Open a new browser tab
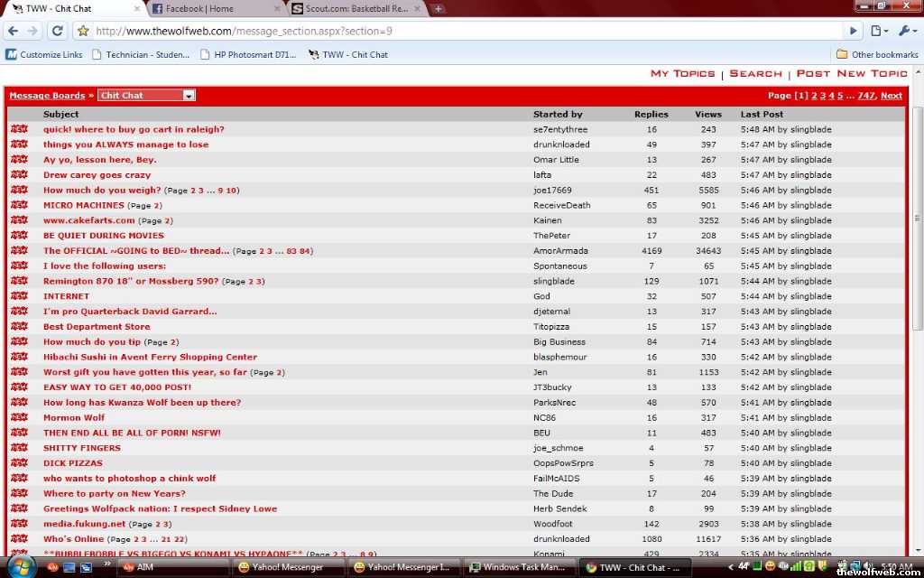The height and width of the screenshot is (578, 924). 438,9
